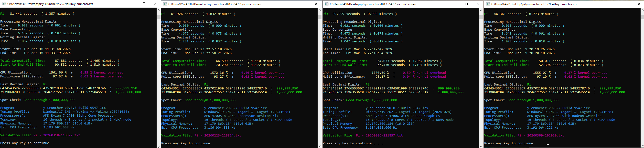Minimize the Ryzen 7 2700 y-cruncher window
This screenshot has height=148, width=644.
click(x=133, y=4)
